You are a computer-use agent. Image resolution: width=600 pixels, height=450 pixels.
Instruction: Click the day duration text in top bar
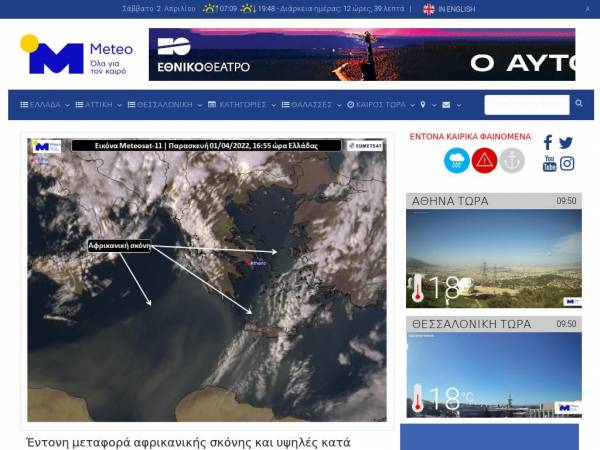(342, 8)
